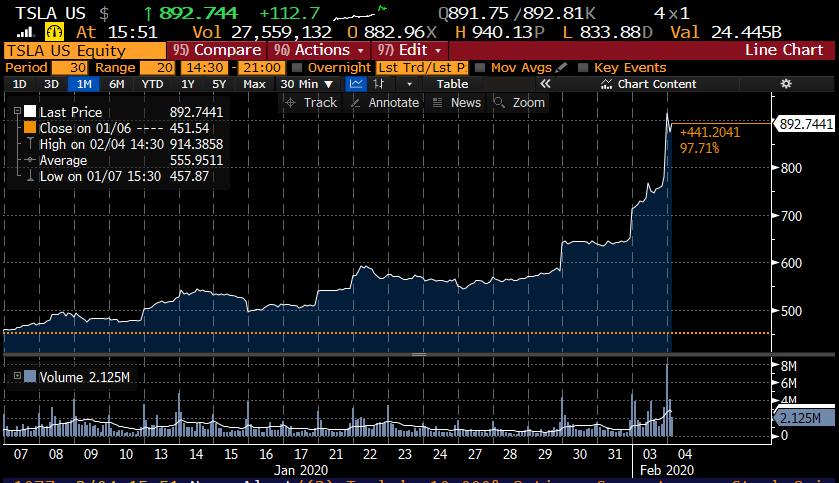Click the TSLA US Equity security field

tap(85, 51)
